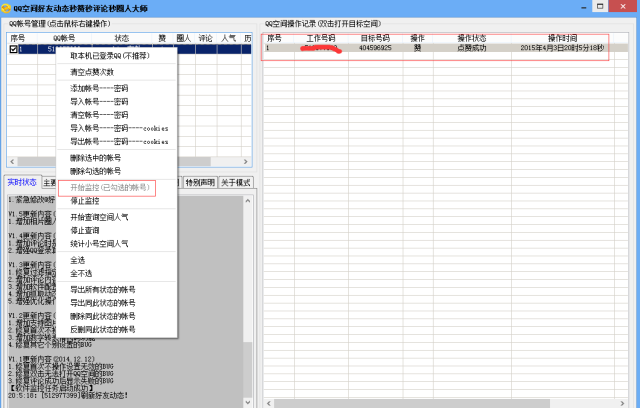Screen dimensions: 640x408
Task: Select 停止监控 menu item
Action: [x=85, y=201]
